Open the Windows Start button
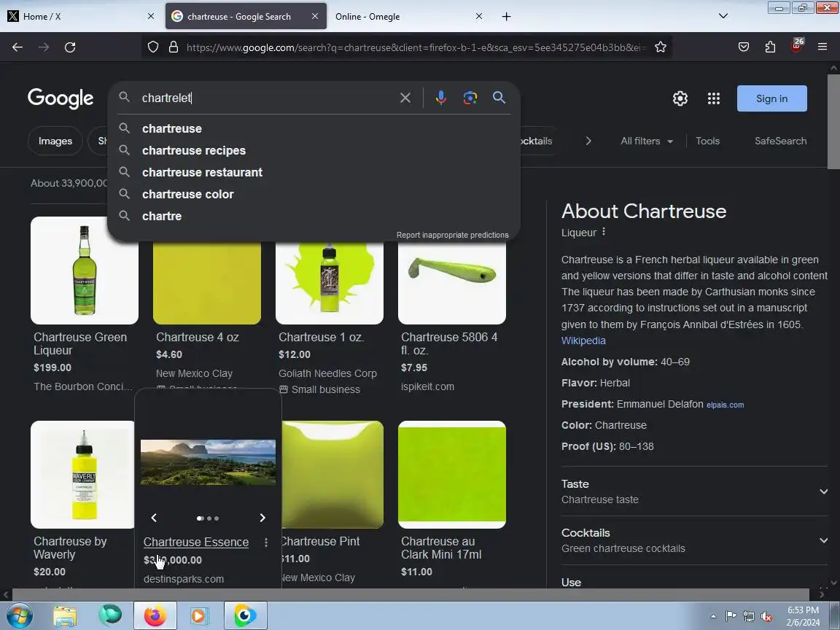The height and width of the screenshot is (630, 840). pyautogui.click(x=19, y=616)
